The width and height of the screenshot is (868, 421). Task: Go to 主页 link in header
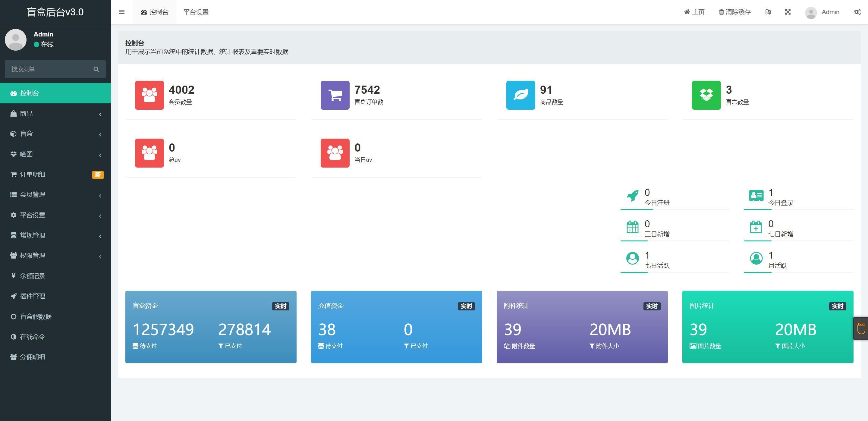[x=694, y=12]
